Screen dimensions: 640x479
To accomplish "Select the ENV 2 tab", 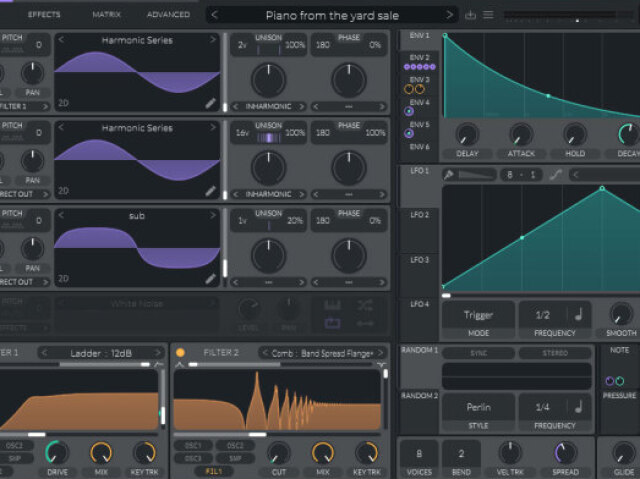I will (419, 62).
